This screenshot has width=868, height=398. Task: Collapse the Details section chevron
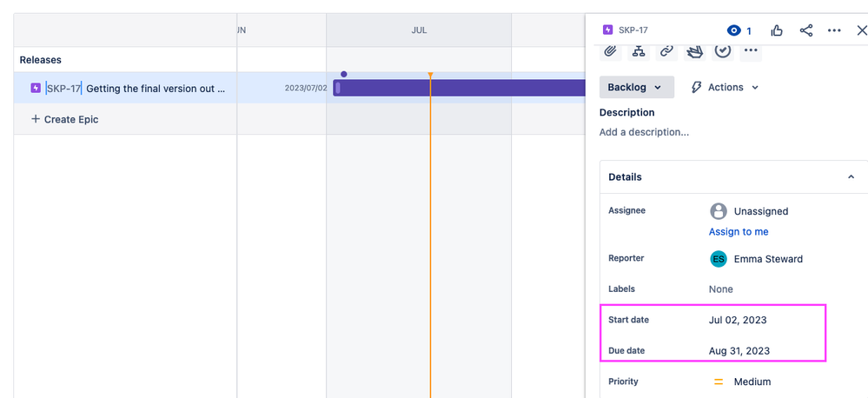pos(851,176)
